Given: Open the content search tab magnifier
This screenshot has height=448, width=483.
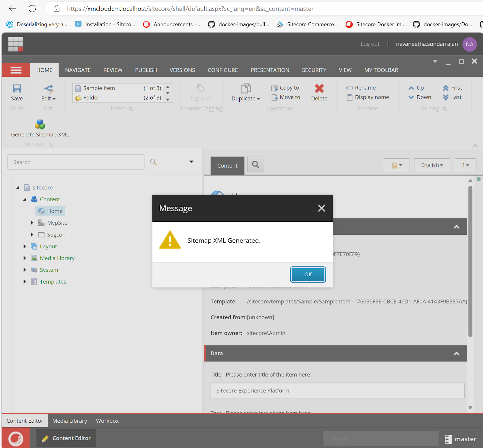Looking at the screenshot, I should [x=256, y=164].
